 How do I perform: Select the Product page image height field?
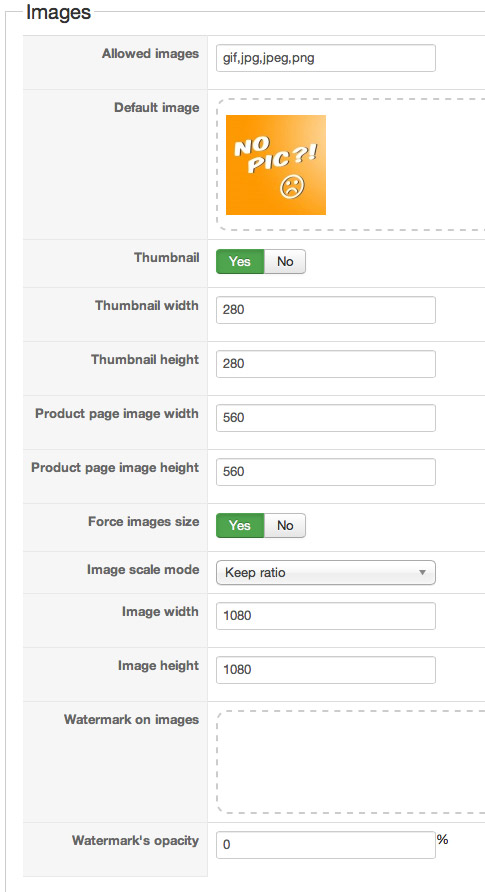[326, 472]
